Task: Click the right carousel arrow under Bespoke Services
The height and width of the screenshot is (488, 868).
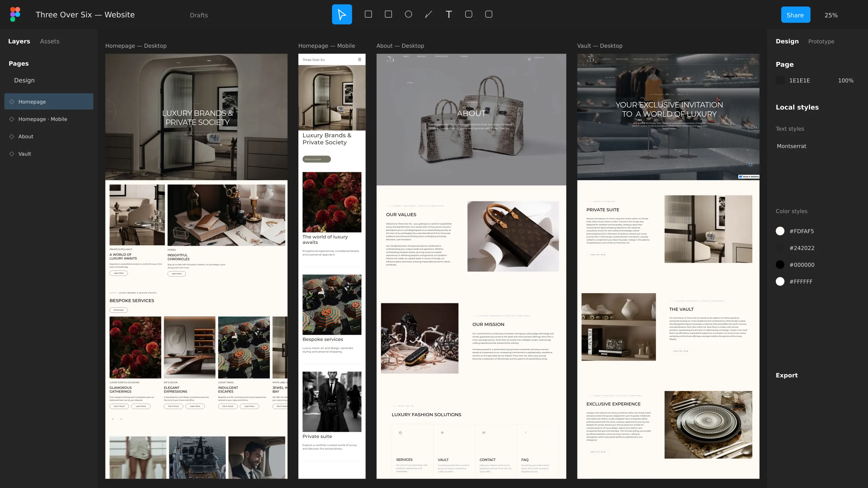Action: tap(121, 419)
